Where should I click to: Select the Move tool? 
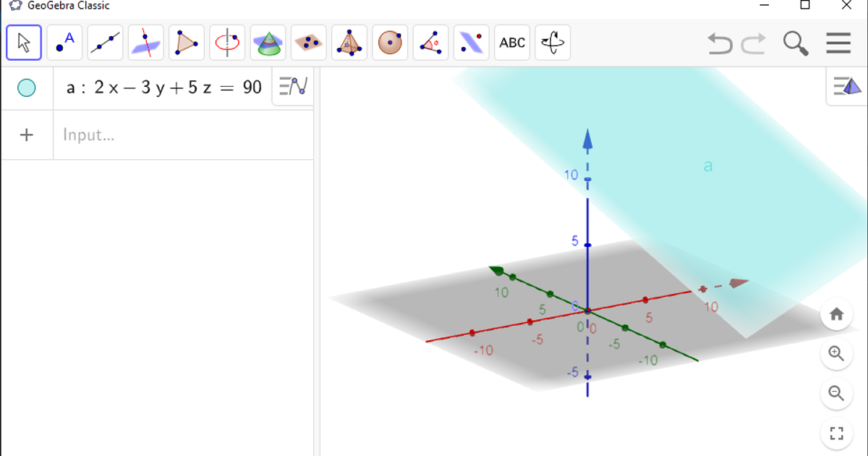pyautogui.click(x=23, y=43)
